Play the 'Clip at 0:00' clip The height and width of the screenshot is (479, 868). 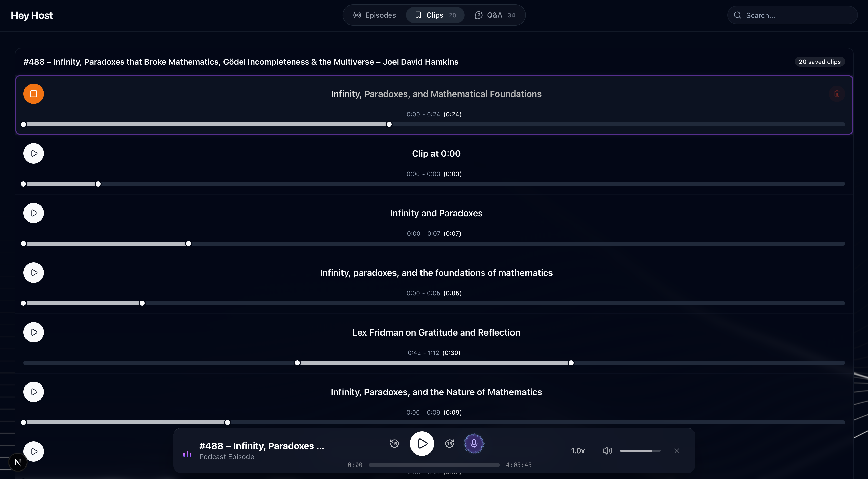tap(33, 153)
